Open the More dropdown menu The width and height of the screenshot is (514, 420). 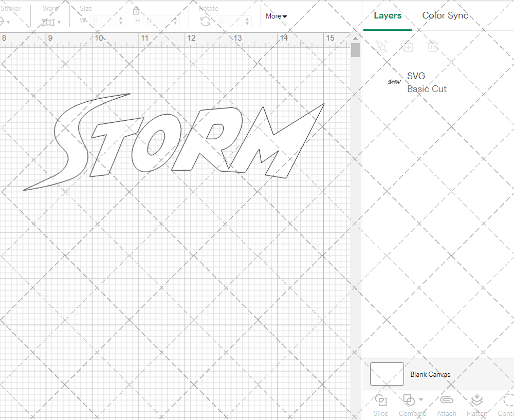pos(276,16)
